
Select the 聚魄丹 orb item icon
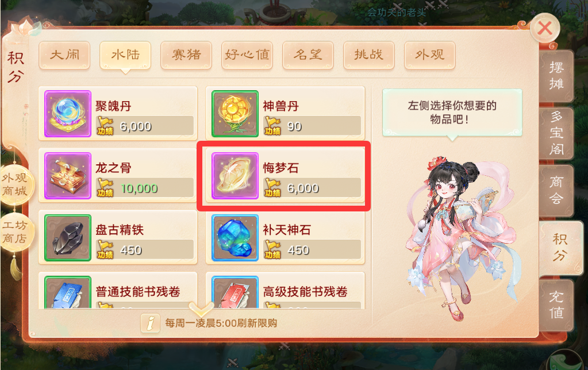(x=68, y=114)
